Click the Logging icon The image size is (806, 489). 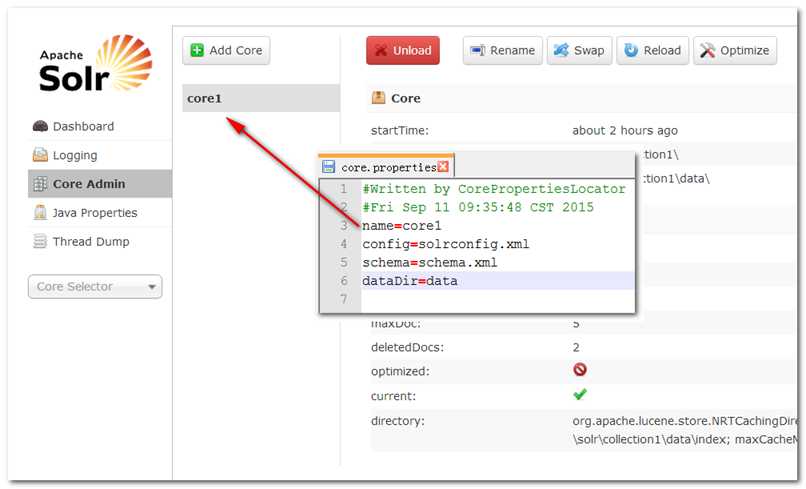click(x=40, y=154)
